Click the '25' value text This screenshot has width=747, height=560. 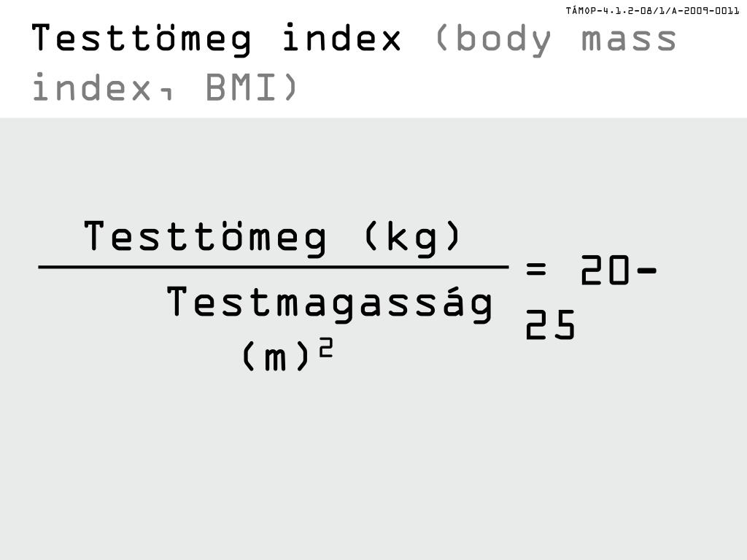550,324
